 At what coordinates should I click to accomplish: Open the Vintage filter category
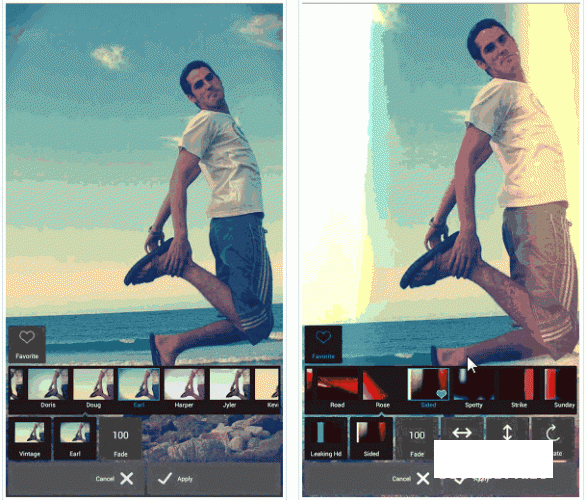click(30, 439)
